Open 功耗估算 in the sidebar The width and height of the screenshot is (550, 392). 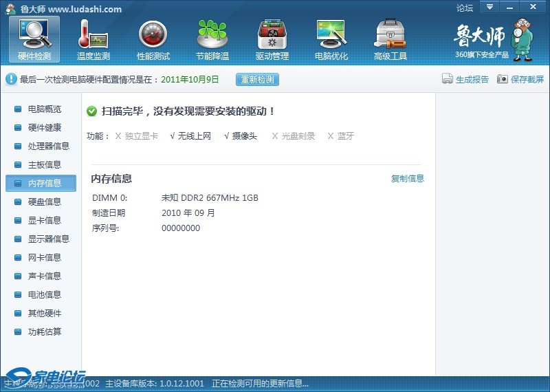tap(44, 332)
